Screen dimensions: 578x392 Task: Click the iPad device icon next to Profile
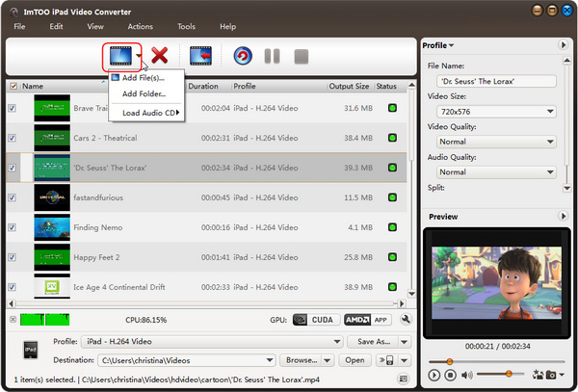click(30, 350)
